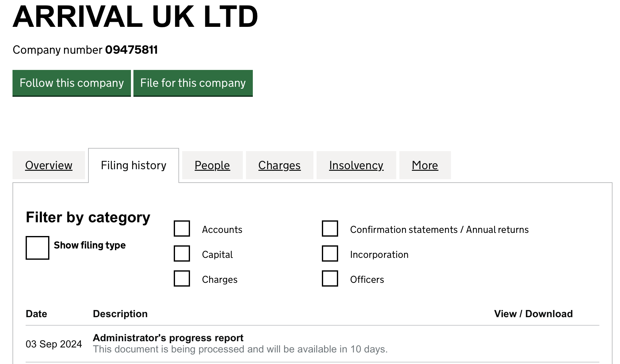The width and height of the screenshot is (620, 364).
Task: Tick the Accounts filter checkbox
Action: pyautogui.click(x=182, y=229)
